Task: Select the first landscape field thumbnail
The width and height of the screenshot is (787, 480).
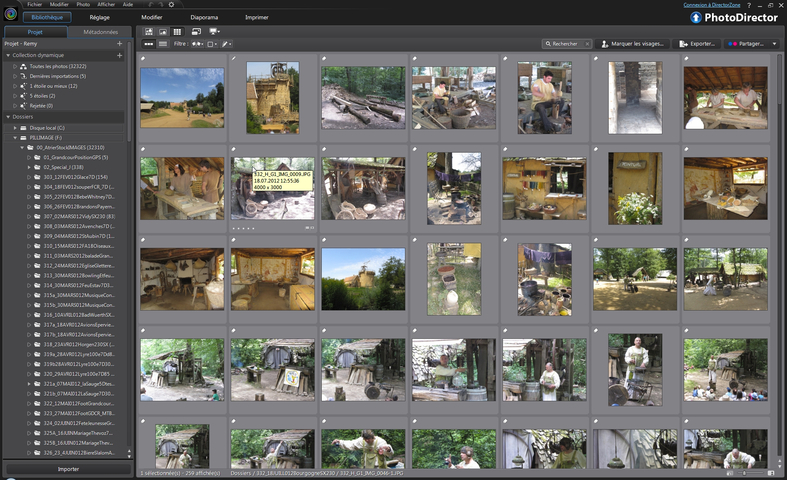Action: coord(182,97)
